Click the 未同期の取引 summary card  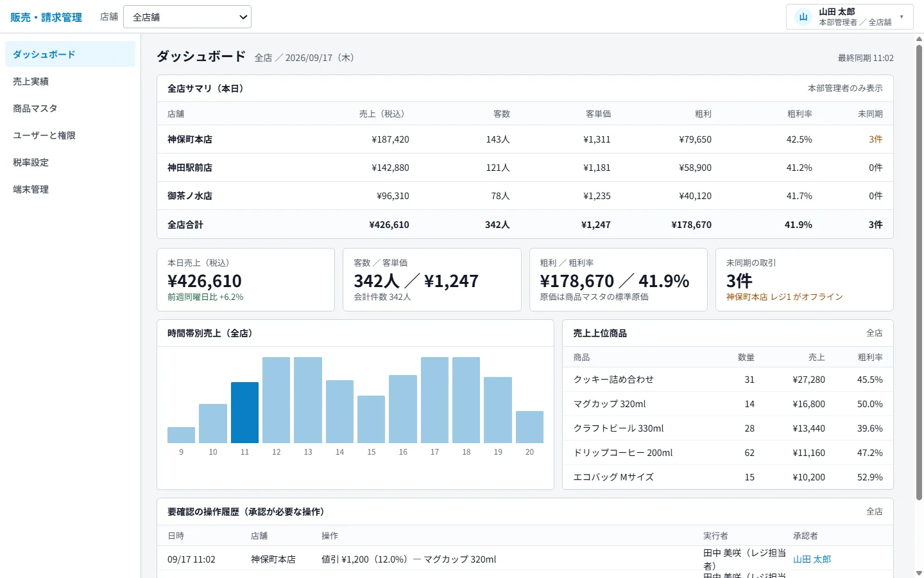(804, 279)
